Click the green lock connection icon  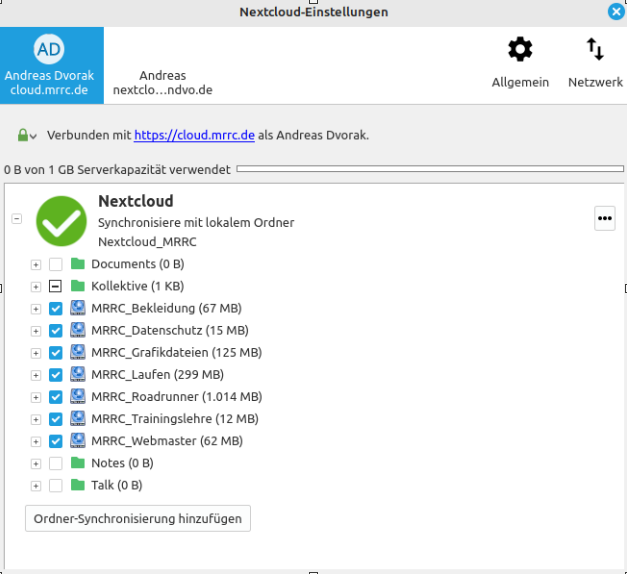[x=23, y=135]
